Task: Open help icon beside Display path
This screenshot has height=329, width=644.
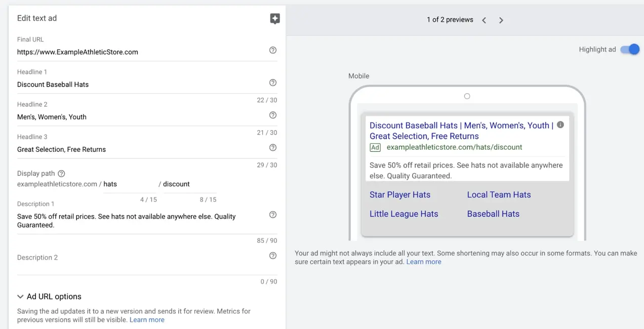Action: tap(61, 173)
